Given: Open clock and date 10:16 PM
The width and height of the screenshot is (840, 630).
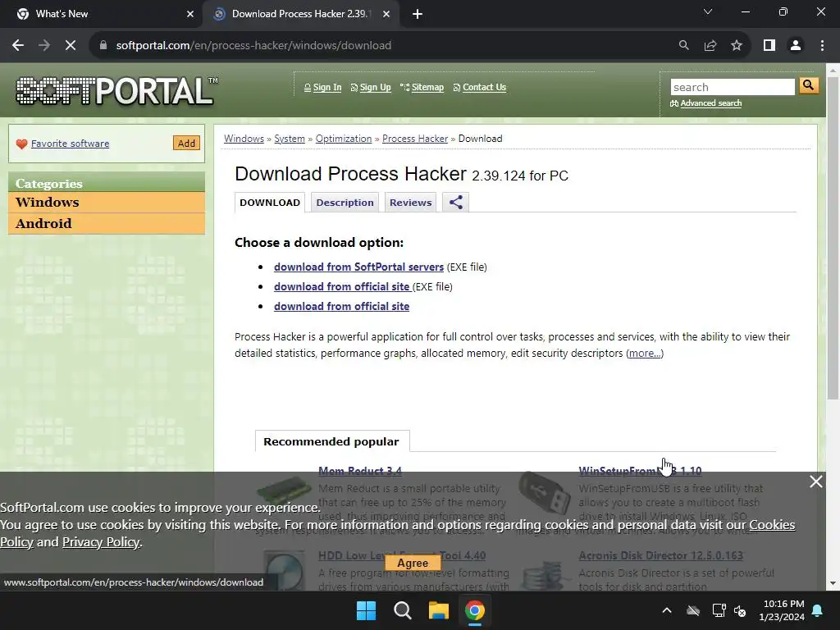Looking at the screenshot, I should (782, 610).
